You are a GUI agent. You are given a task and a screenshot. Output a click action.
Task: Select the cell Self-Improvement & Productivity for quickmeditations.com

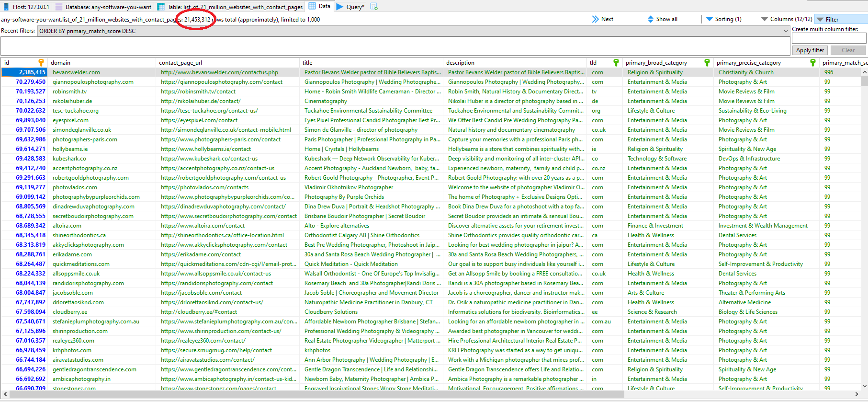(x=767, y=264)
